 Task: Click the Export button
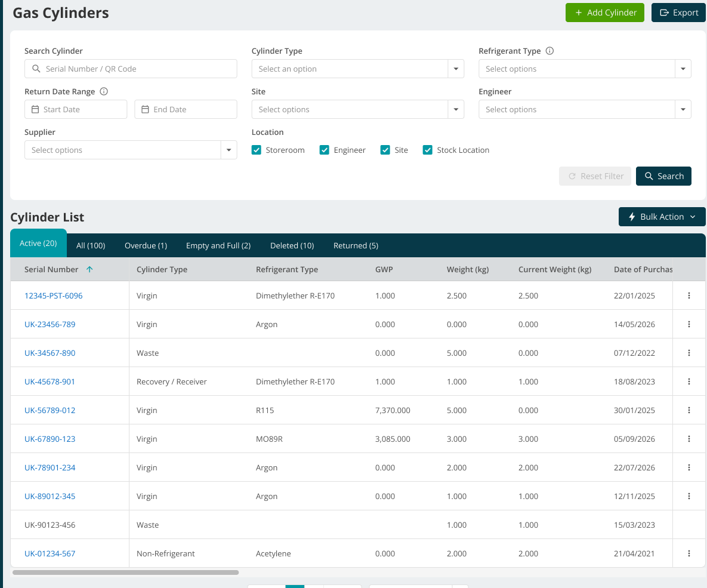coord(678,13)
